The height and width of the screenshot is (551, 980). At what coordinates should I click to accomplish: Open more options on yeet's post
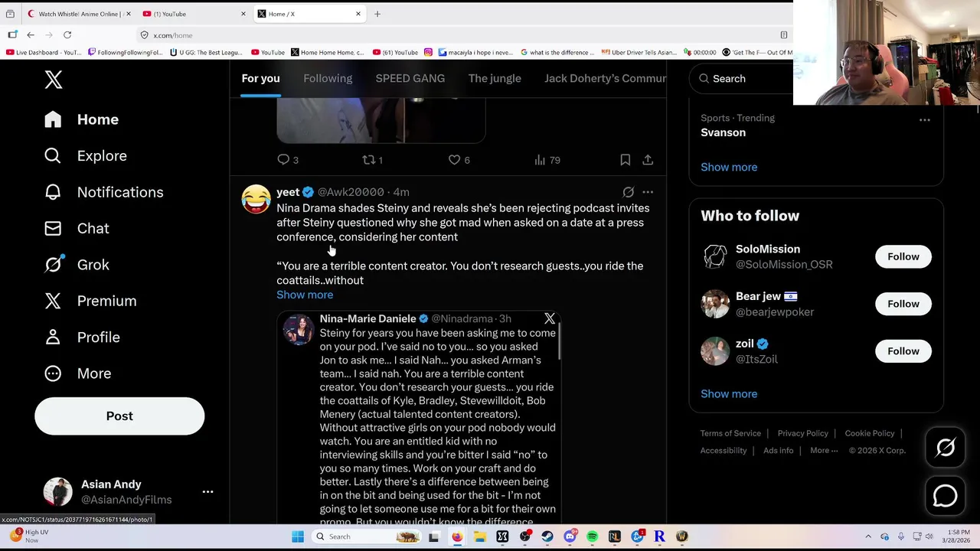[648, 192]
